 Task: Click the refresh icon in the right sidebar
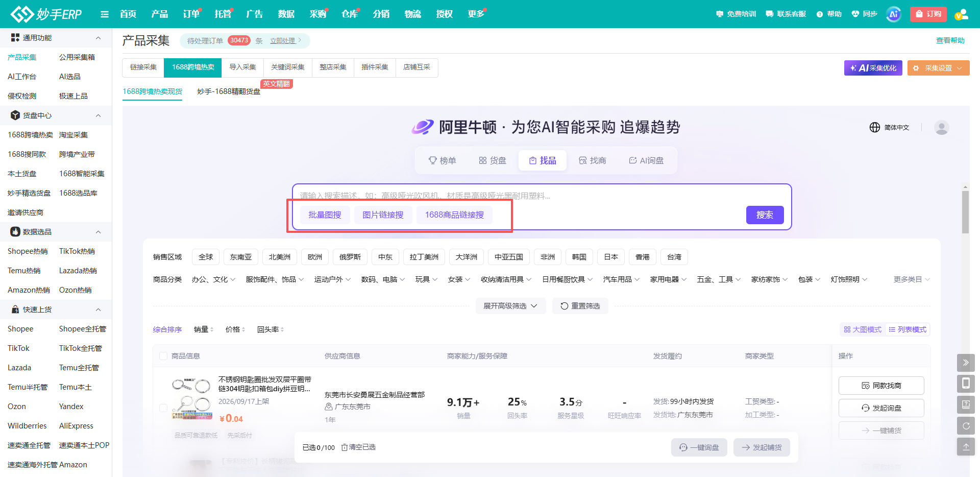[966, 425]
